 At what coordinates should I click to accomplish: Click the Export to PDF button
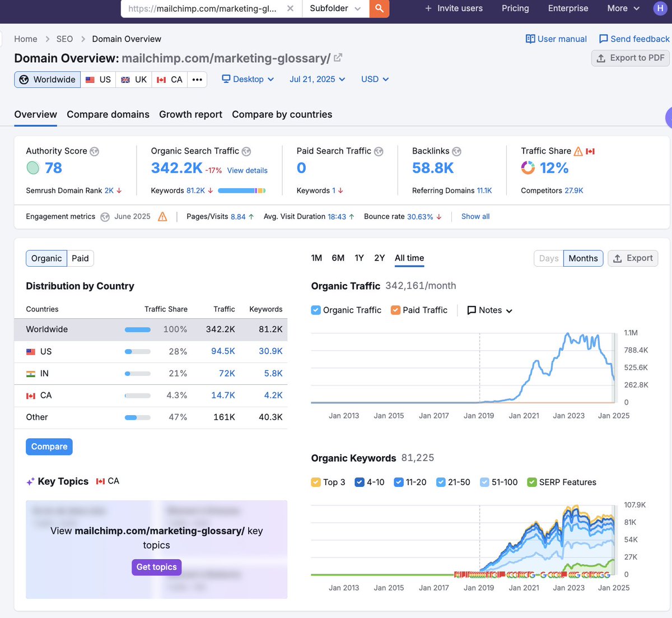point(631,58)
